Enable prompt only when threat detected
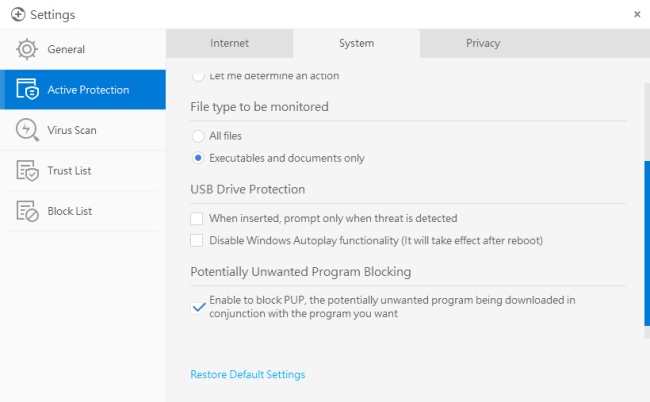Image resolution: width=650 pixels, height=402 pixels. click(197, 218)
